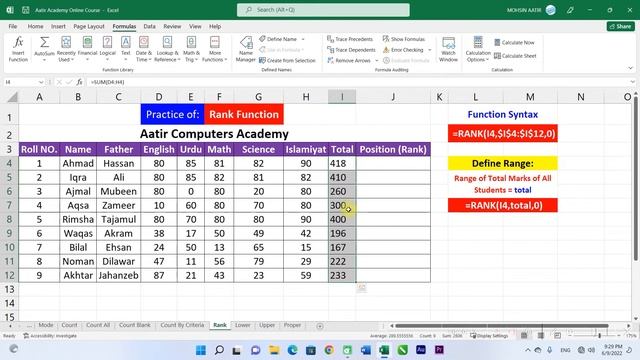Viewport: 640px width, 360px height.
Task: Open Excel from the Windows taskbar
Action: pos(384,350)
